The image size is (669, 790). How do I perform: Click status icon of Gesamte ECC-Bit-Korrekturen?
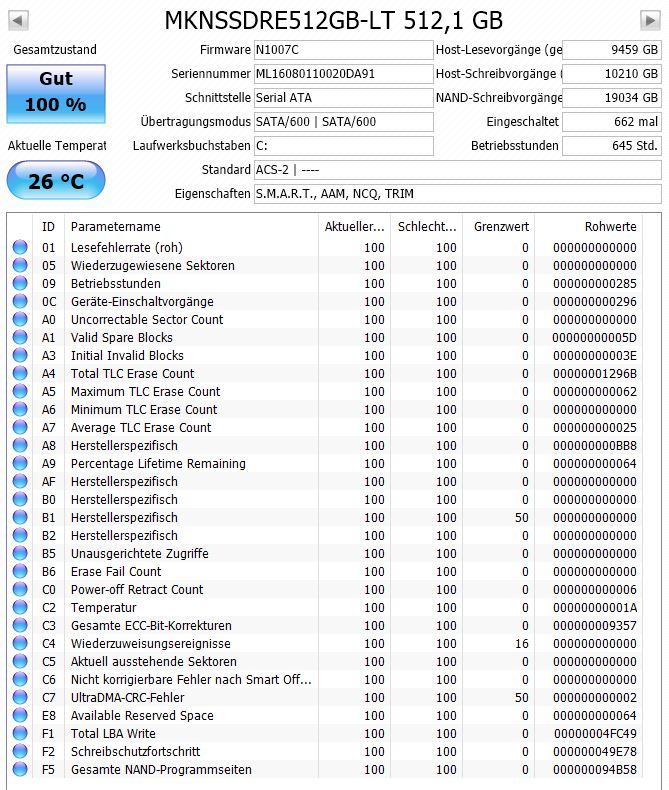tap(20, 625)
